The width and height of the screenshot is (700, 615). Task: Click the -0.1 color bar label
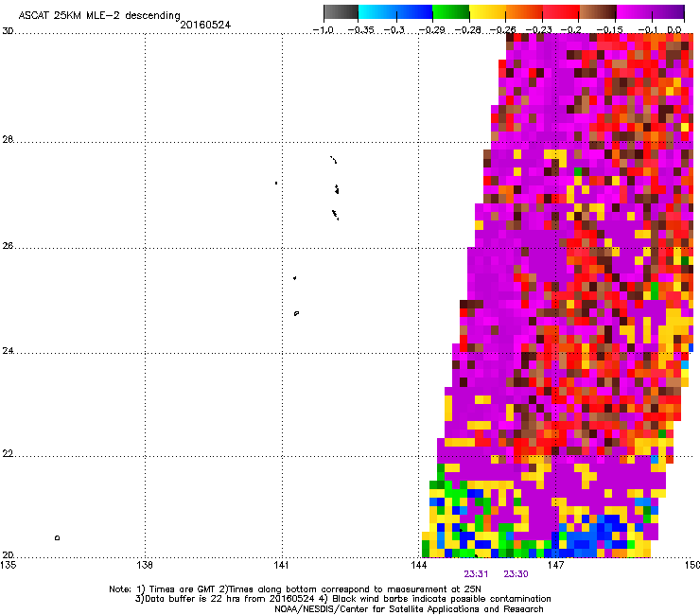[x=648, y=30]
